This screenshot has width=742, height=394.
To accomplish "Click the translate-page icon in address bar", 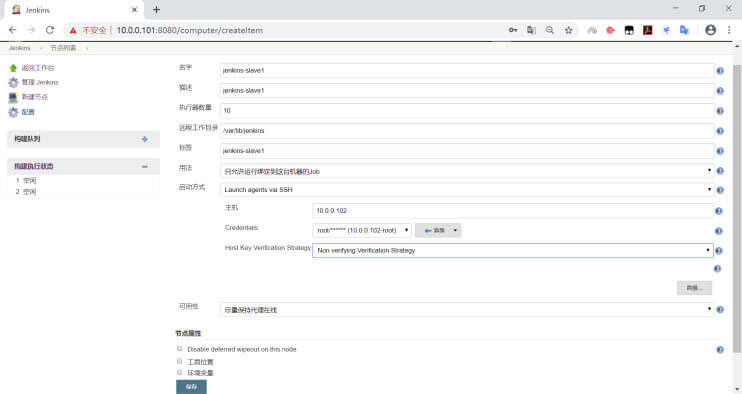I will click(x=531, y=30).
